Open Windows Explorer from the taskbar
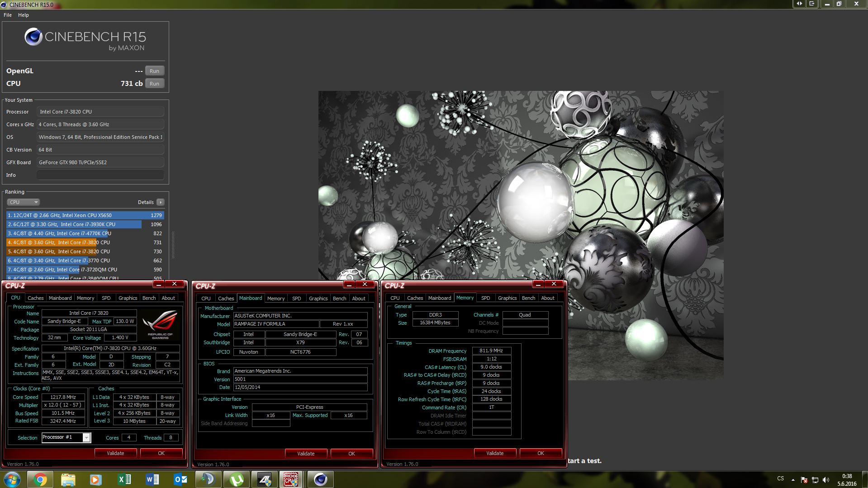This screenshot has width=868, height=488. (x=68, y=479)
